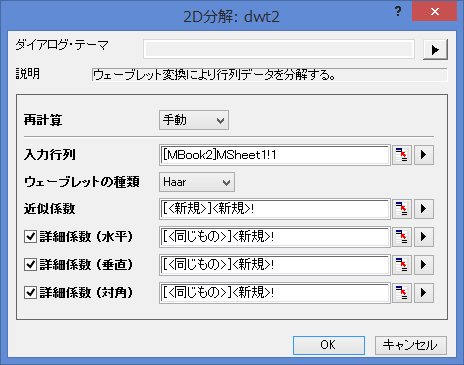Viewport: 464px width, 365px height.
Task: Click the 2D分解: dwt2 title text
Action: click(231, 16)
